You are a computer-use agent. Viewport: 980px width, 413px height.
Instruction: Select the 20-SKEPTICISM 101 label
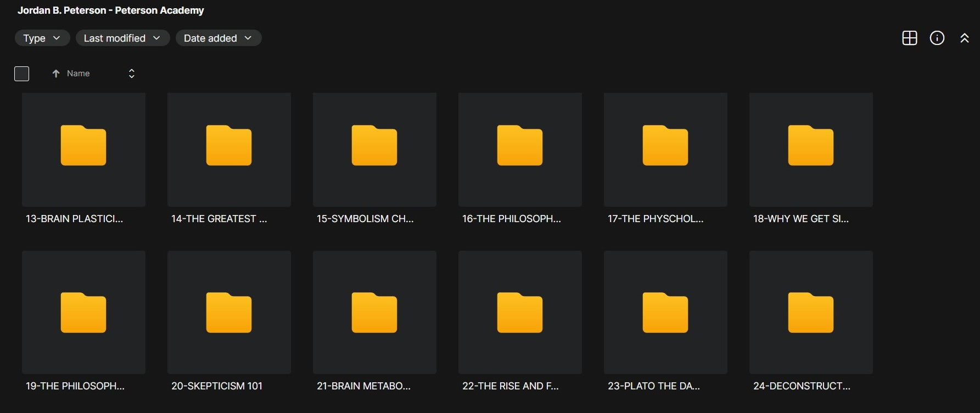click(217, 386)
